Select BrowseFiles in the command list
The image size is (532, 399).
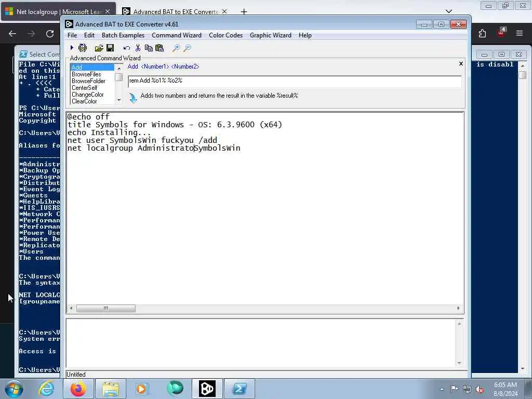pos(92,74)
